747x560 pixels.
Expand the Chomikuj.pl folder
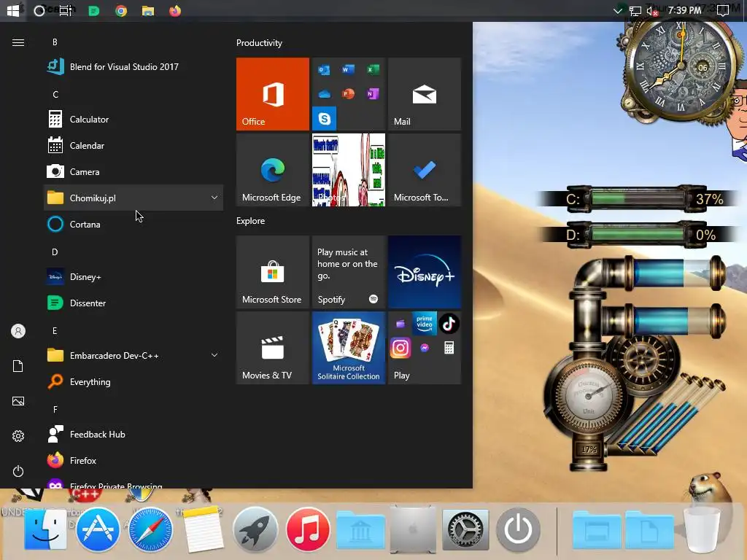click(x=133, y=198)
